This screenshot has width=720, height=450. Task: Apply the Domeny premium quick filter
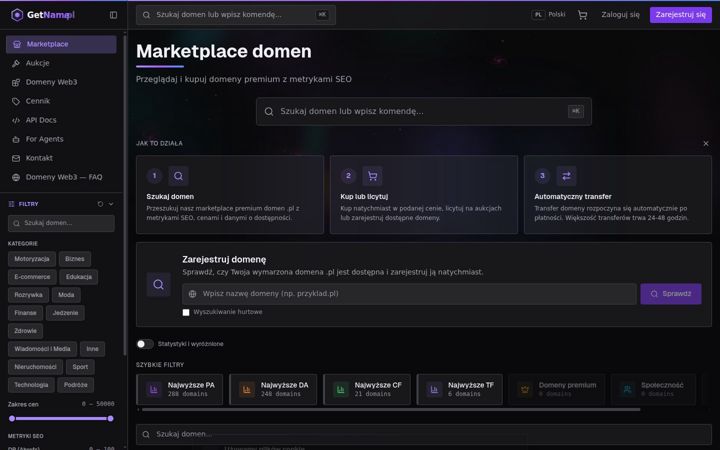(x=557, y=389)
